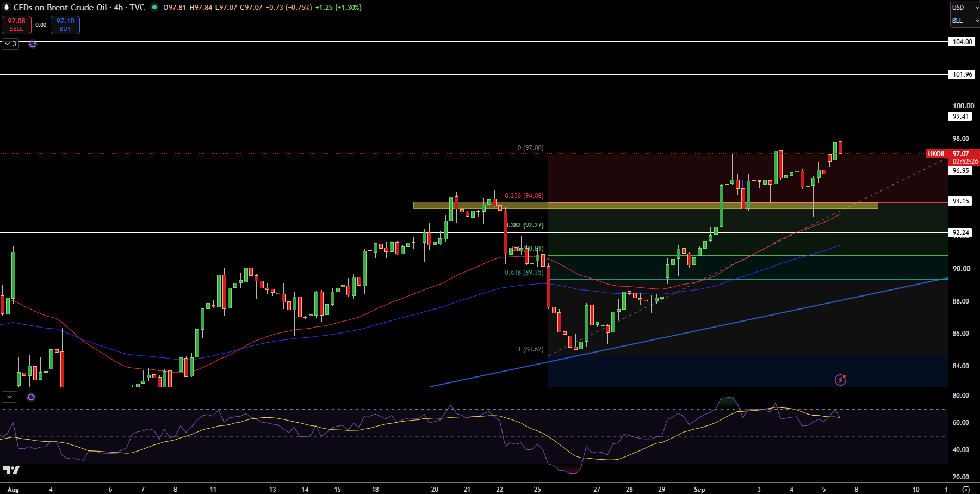Click the 104.00 horizontal line price label
Image resolution: width=980 pixels, height=494 pixels.
[x=963, y=42]
